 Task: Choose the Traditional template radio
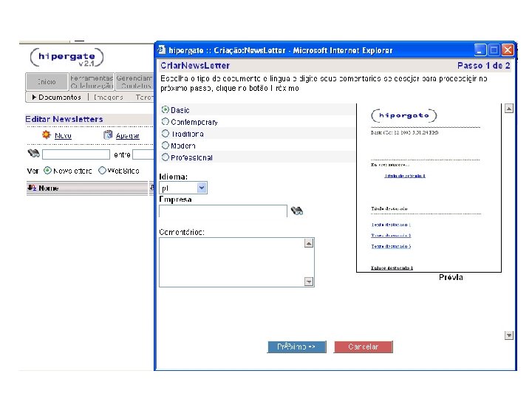point(166,133)
